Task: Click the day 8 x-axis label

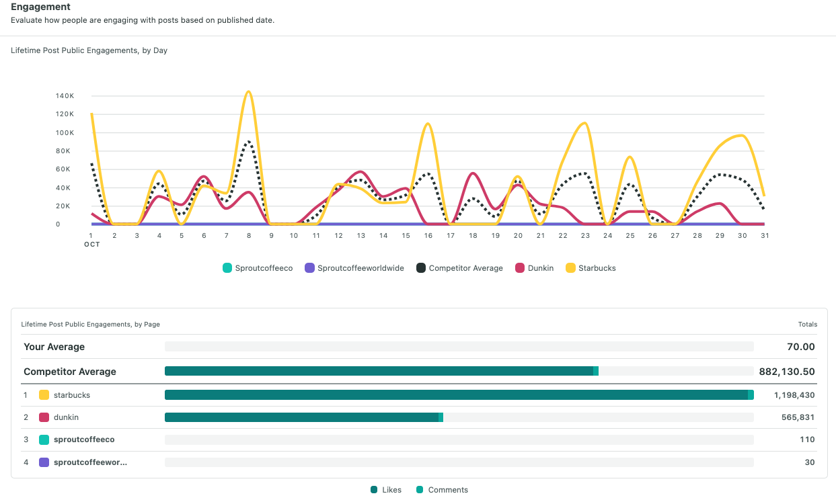Action: pyautogui.click(x=249, y=236)
